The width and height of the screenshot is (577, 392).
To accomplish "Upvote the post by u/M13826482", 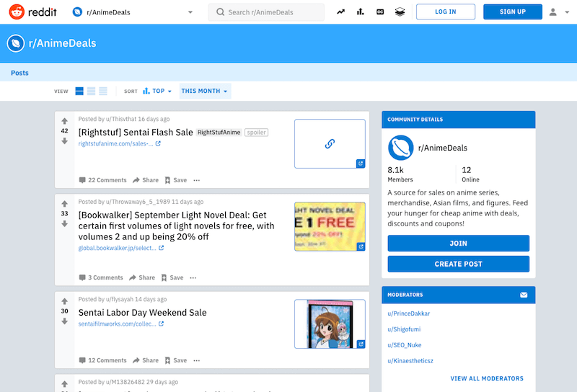I will 64,384.
